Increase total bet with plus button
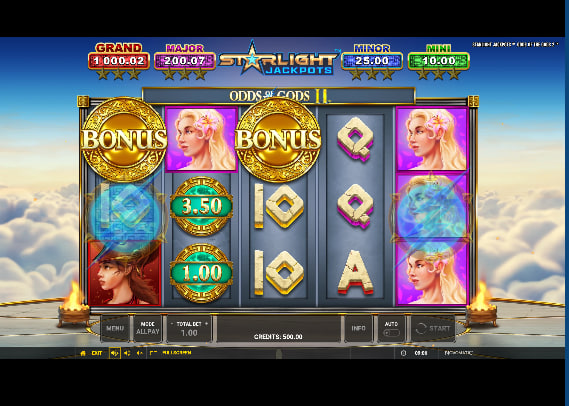This screenshot has height=406, width=570. (206, 323)
